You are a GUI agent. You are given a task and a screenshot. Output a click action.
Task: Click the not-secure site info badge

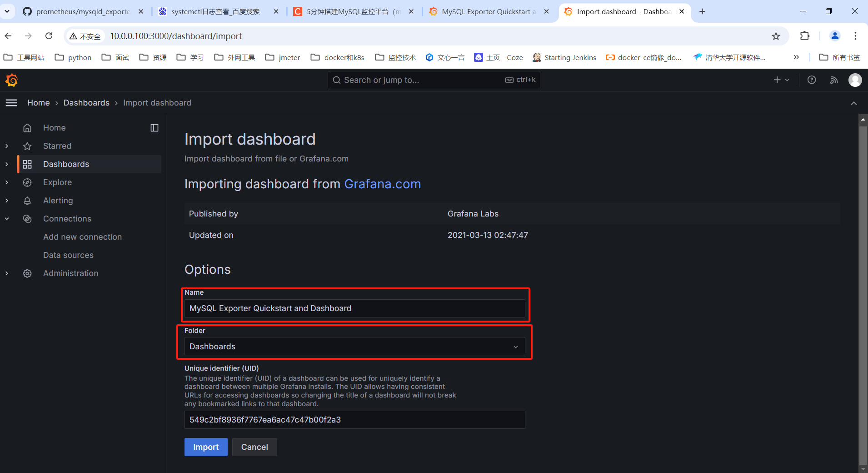85,36
